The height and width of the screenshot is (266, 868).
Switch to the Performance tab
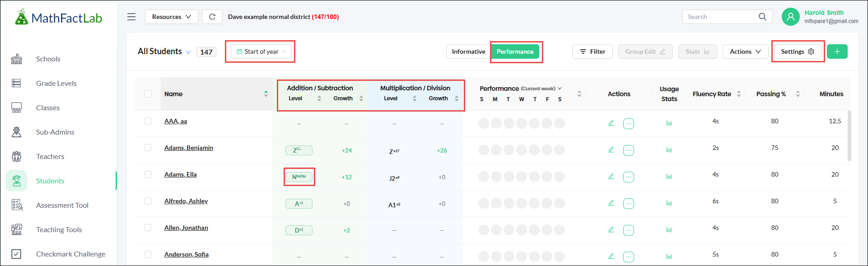click(x=515, y=51)
